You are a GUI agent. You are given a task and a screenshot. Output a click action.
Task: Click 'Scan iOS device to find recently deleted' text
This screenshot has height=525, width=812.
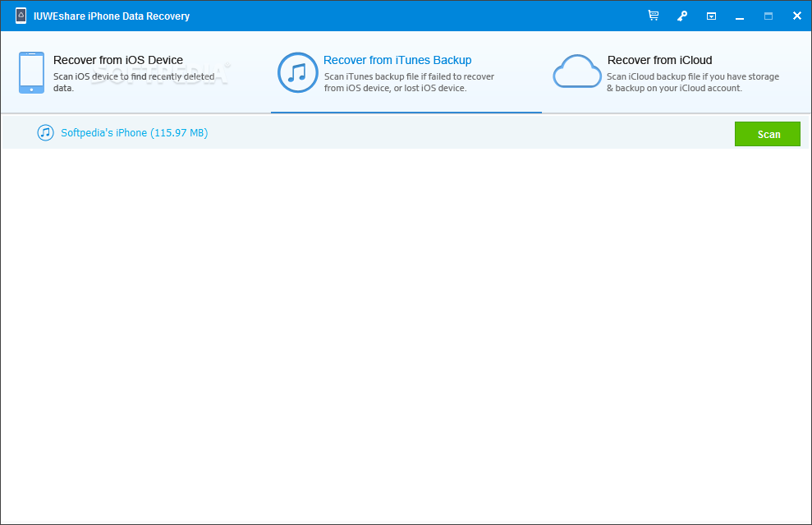134,76
